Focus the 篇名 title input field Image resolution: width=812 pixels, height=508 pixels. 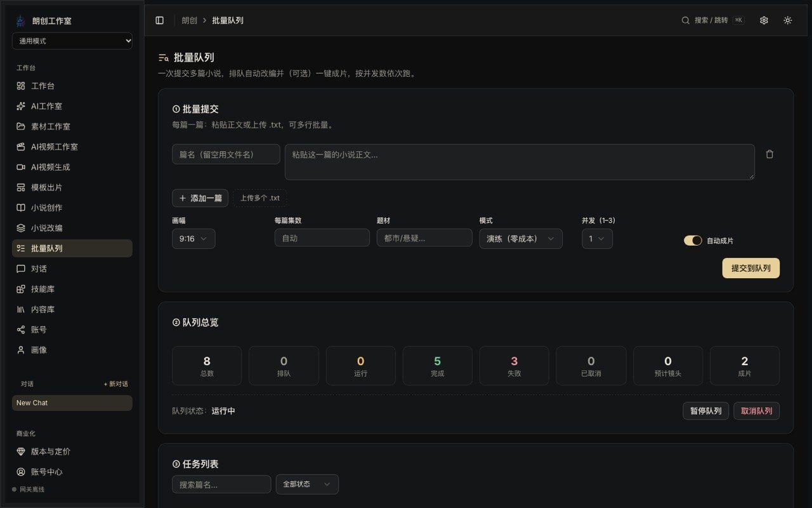[226, 154]
